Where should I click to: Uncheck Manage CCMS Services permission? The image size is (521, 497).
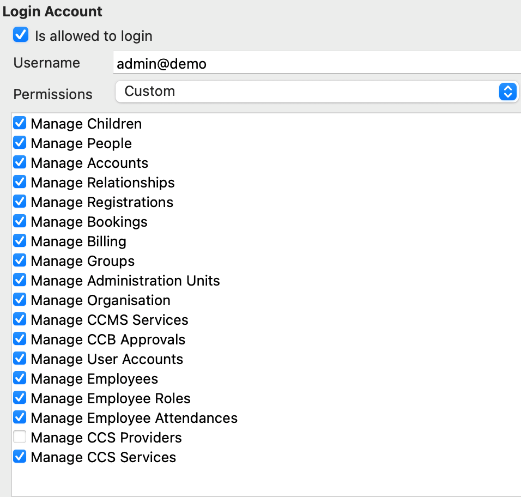coord(20,319)
